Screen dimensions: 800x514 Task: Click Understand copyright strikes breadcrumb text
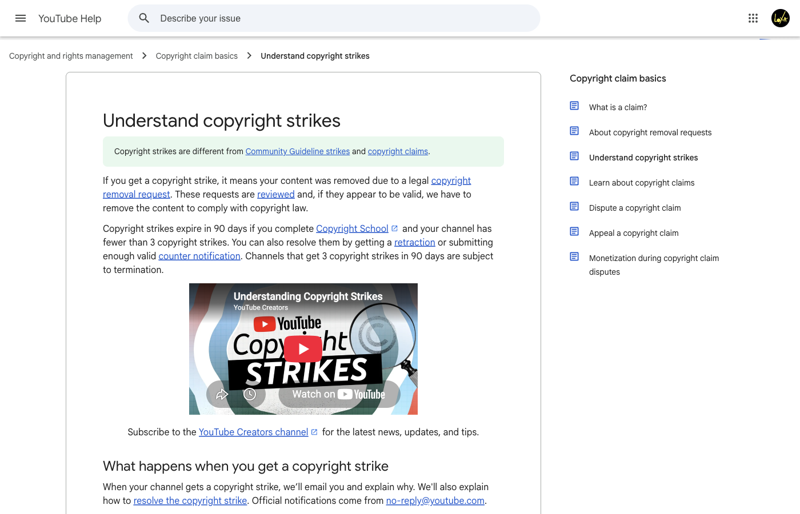pyautogui.click(x=315, y=56)
